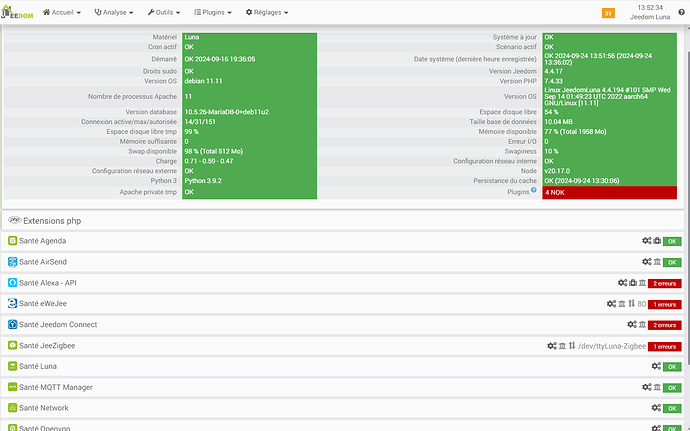This screenshot has height=431, width=690.
Task: Click up-down arrows icon in JeeZigbee row
Action: click(x=572, y=346)
